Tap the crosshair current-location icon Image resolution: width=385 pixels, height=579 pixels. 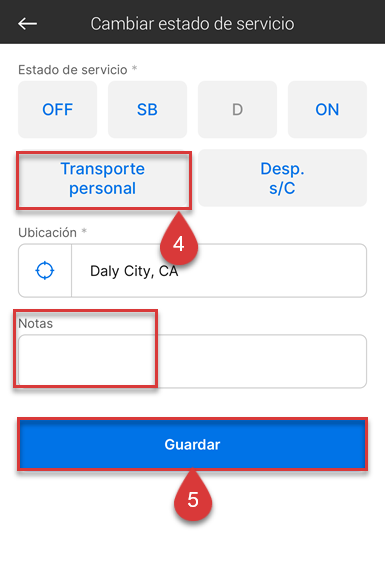click(45, 271)
